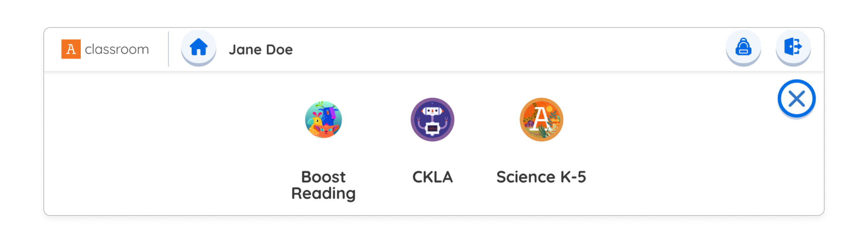Select the Boost Reading animal artwork
The width and height of the screenshot is (868, 243).
point(323,119)
